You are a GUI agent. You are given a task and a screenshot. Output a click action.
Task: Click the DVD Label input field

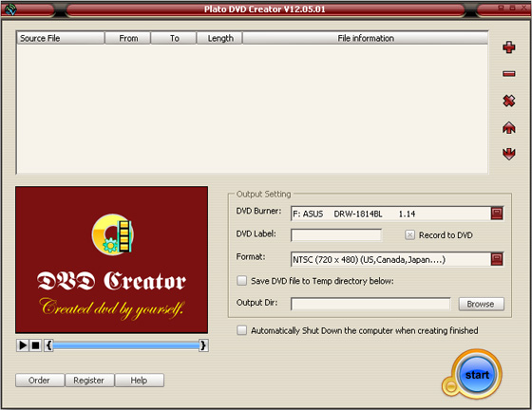click(336, 234)
